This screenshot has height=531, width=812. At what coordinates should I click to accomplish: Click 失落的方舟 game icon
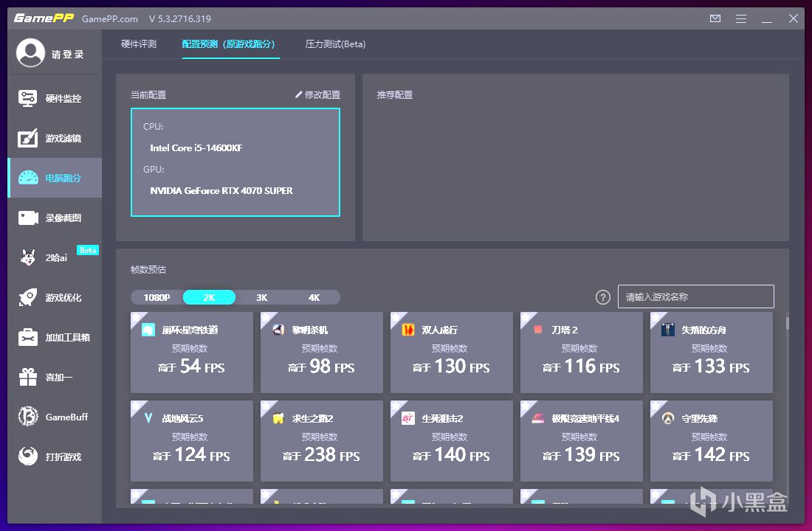668,330
